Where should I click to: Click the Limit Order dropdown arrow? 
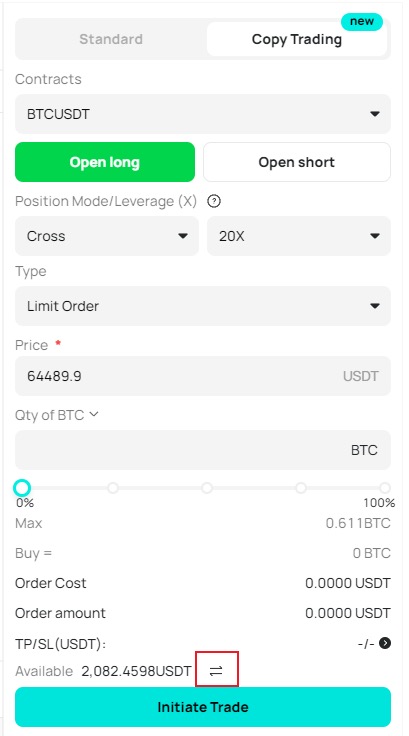click(x=375, y=306)
